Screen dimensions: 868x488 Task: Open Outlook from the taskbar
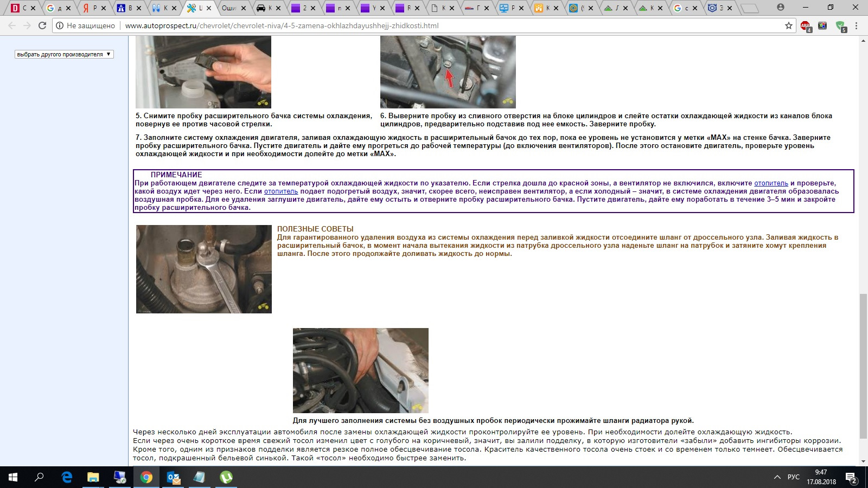(173, 477)
